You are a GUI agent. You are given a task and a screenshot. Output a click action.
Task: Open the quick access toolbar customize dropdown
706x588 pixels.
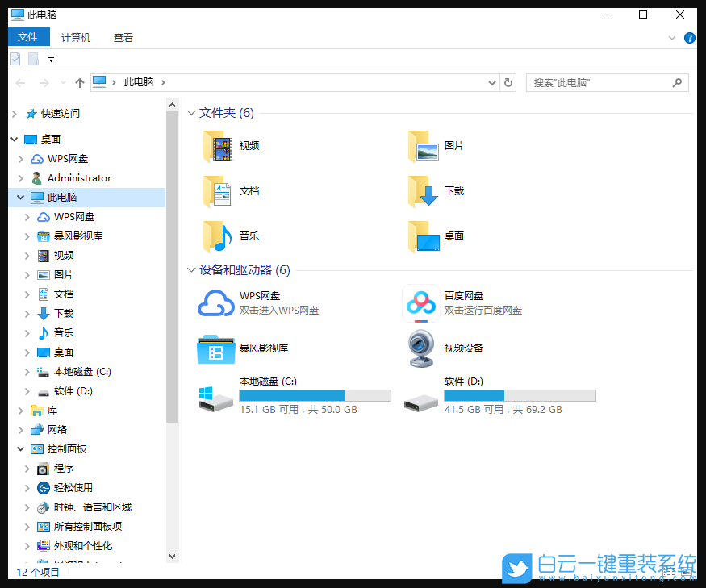pyautogui.click(x=50, y=59)
